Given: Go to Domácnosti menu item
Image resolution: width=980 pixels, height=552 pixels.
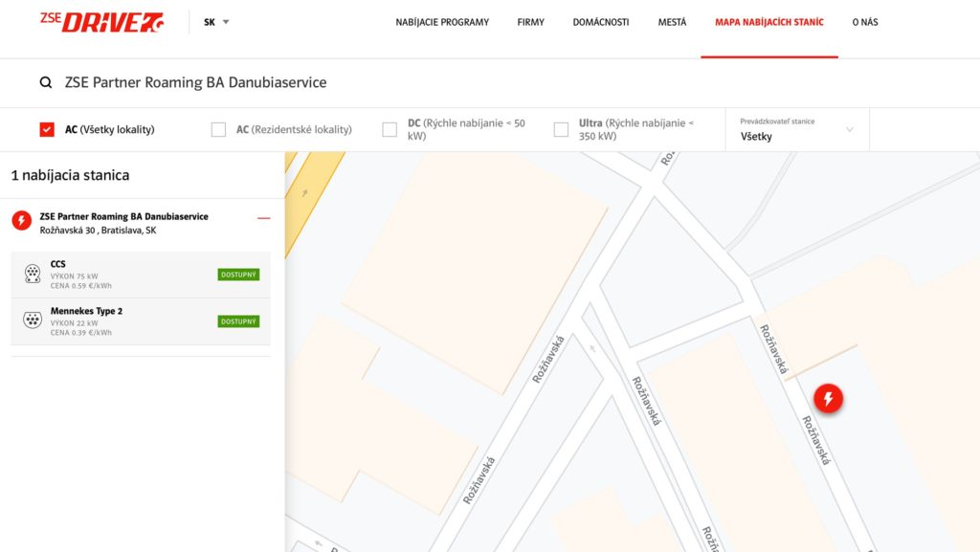Looking at the screenshot, I should [601, 22].
